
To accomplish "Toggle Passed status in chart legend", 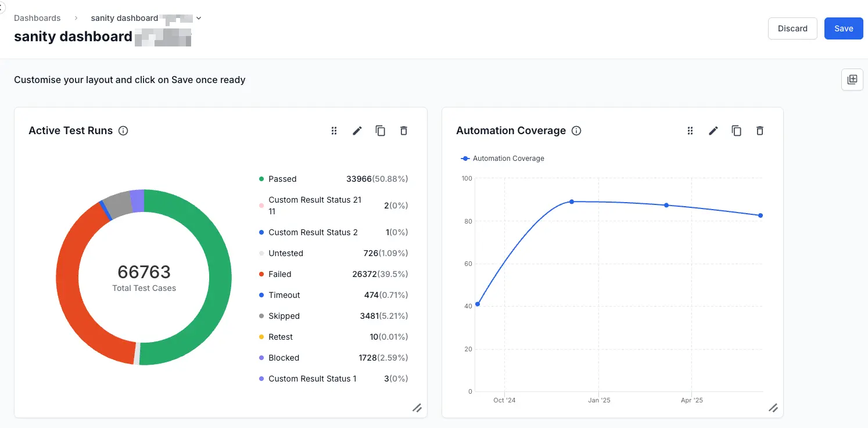I will point(282,179).
